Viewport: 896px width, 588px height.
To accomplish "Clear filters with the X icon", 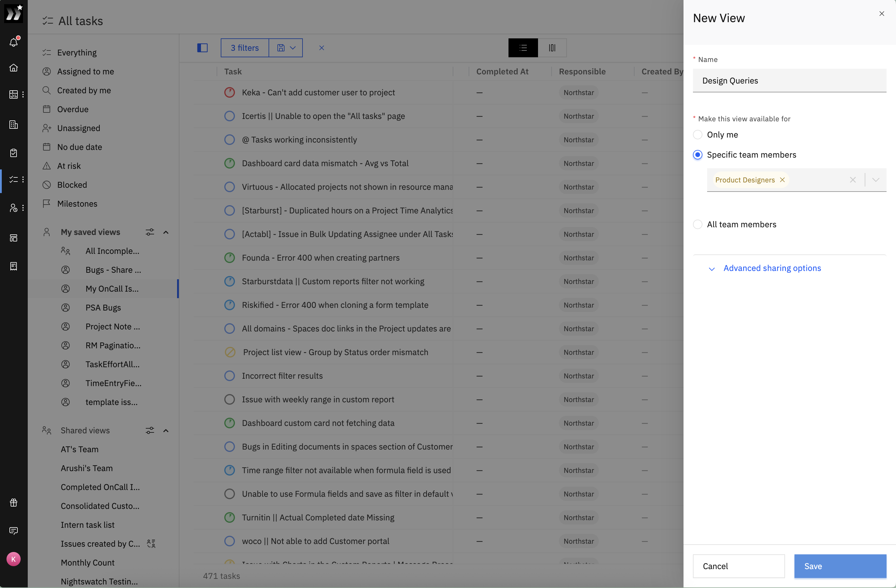I will click(321, 48).
